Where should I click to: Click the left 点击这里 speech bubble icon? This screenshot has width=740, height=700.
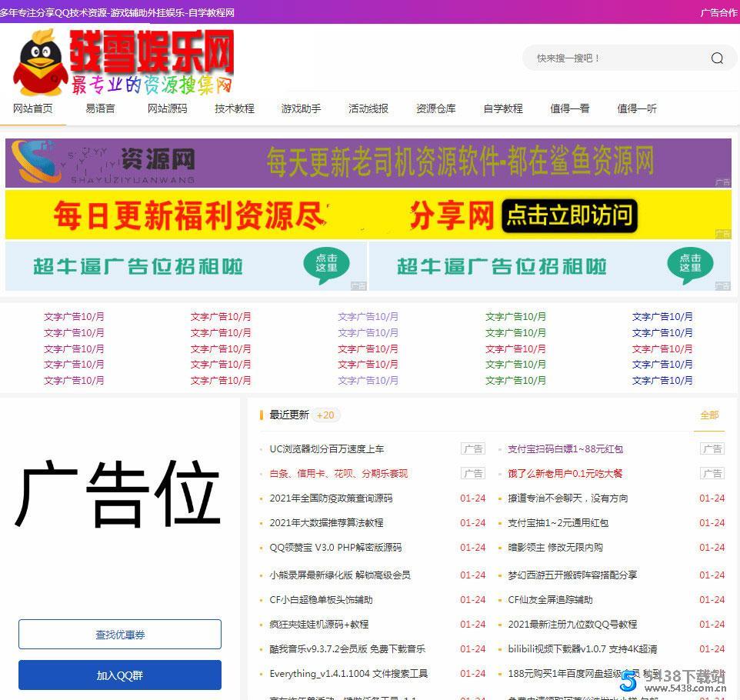326,265
